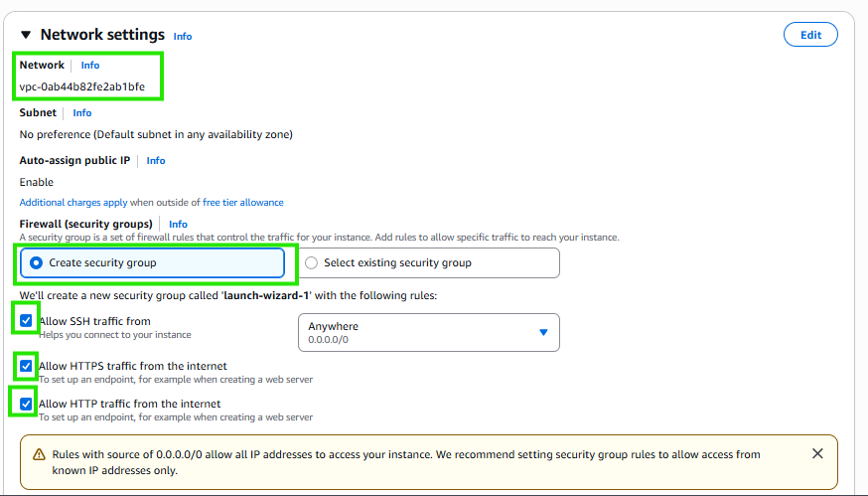Viewport: 868px width, 496px height.
Task: Click the warning triangle icon in alert banner
Action: (x=39, y=455)
